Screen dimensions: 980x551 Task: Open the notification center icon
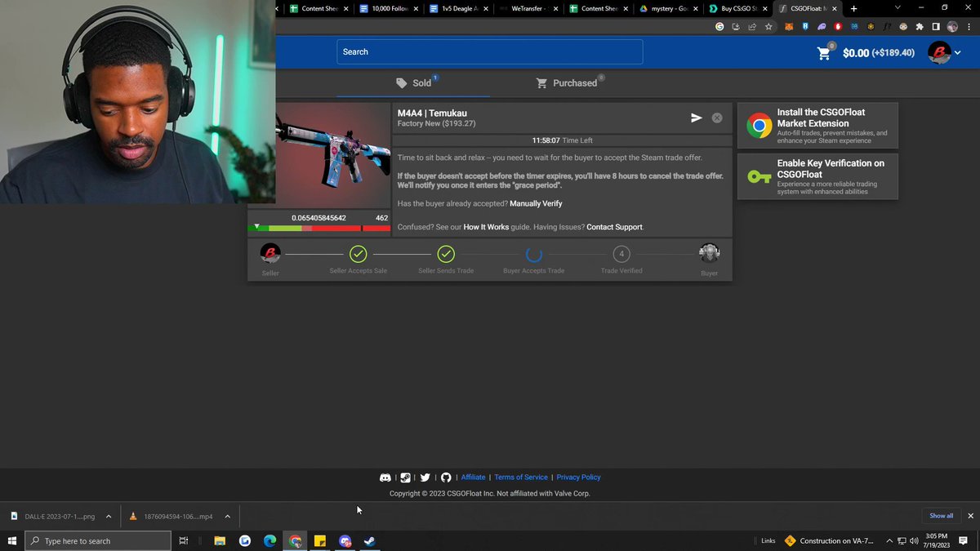click(x=964, y=540)
